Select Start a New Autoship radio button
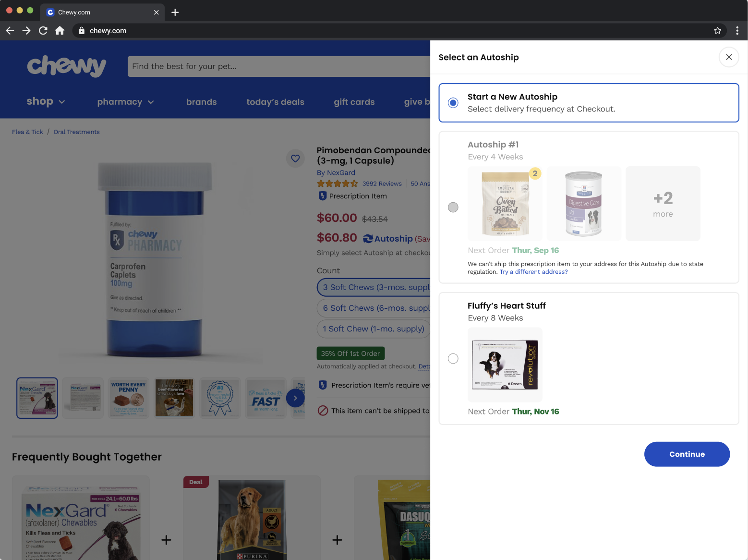Image resolution: width=748 pixels, height=560 pixels. click(453, 103)
